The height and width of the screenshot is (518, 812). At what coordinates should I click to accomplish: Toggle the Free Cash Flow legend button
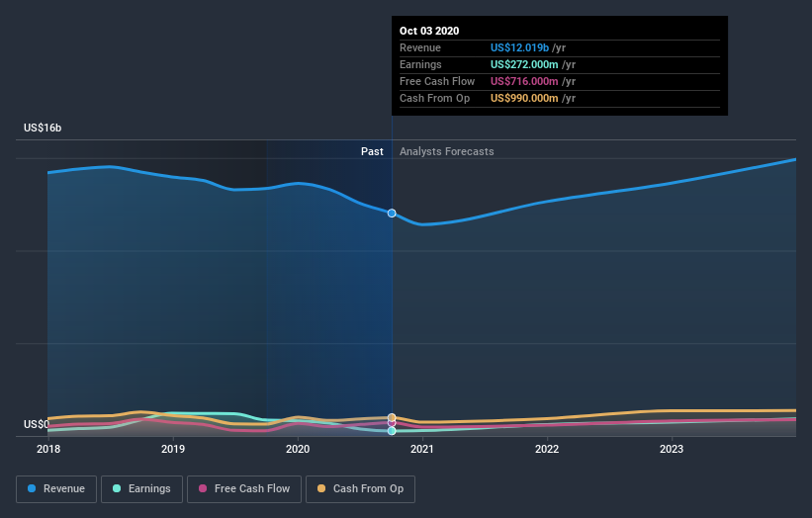(x=244, y=489)
